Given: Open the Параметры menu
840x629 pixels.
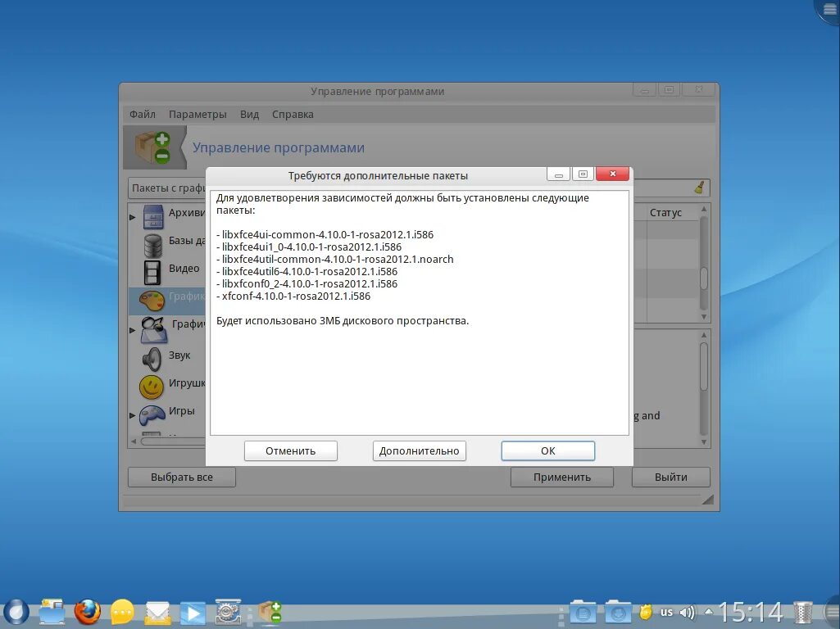Looking at the screenshot, I should [198, 114].
